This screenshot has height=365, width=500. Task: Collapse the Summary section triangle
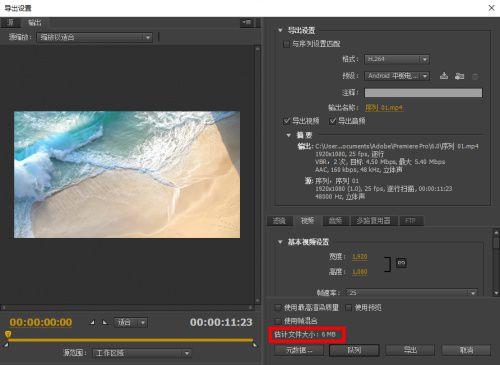[x=289, y=135]
